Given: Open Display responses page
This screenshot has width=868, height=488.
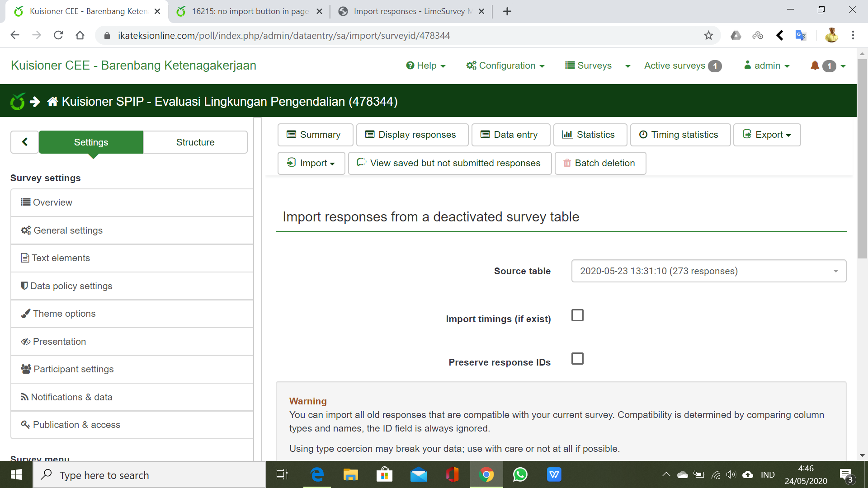Looking at the screenshot, I should 412,135.
